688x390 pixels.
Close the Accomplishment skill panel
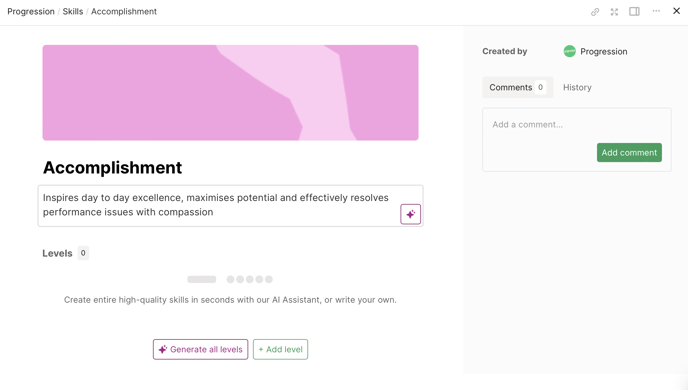[x=676, y=11]
